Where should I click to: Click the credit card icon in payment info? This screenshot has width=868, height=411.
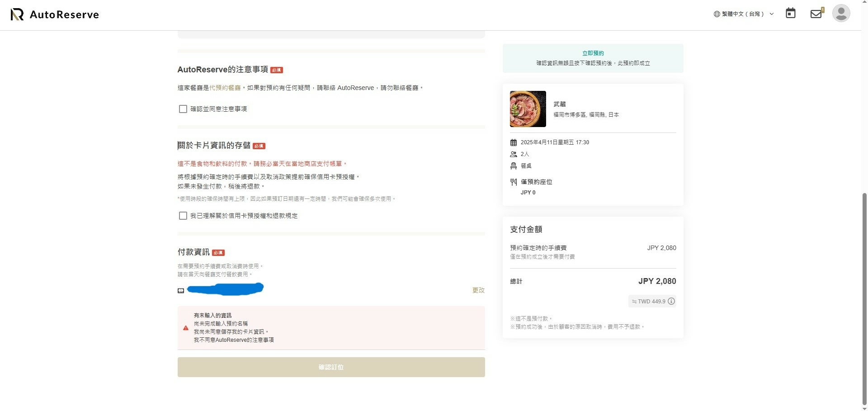click(x=181, y=291)
